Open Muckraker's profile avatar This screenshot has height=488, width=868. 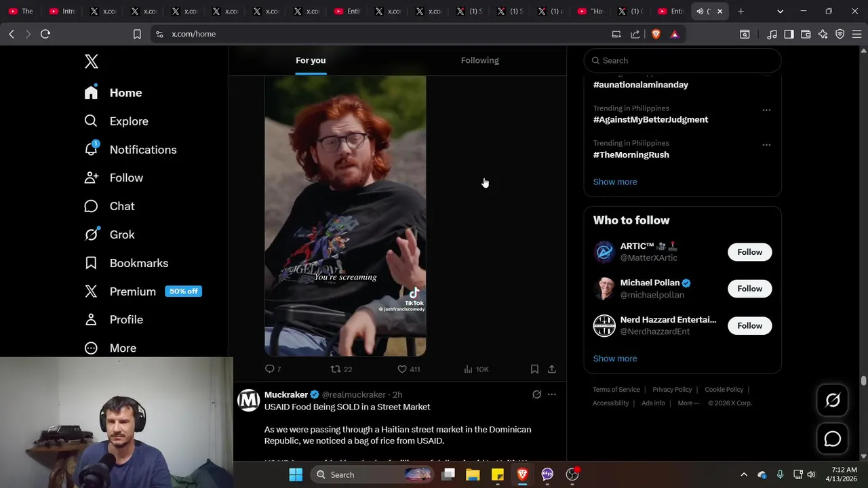tap(248, 400)
